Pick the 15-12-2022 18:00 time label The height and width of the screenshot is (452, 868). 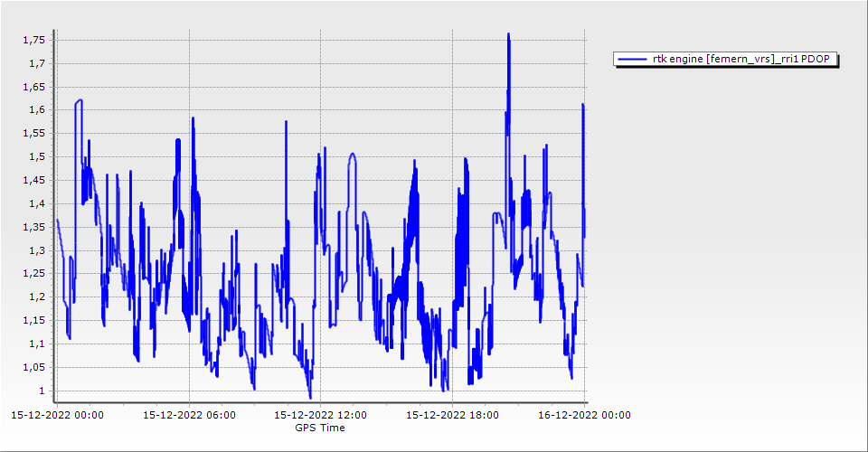pyautogui.click(x=452, y=416)
